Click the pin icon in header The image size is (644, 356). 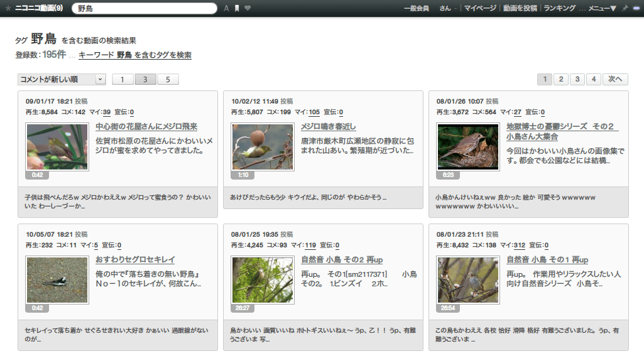coord(625,8)
